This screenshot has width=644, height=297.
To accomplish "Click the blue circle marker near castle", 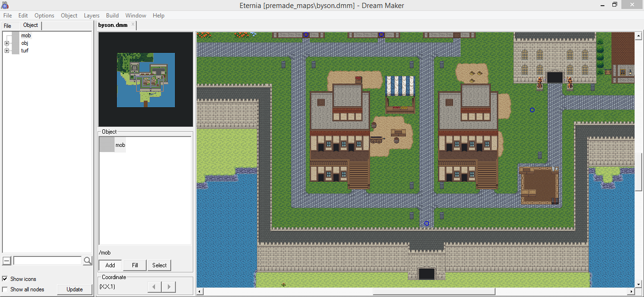I will point(532,110).
